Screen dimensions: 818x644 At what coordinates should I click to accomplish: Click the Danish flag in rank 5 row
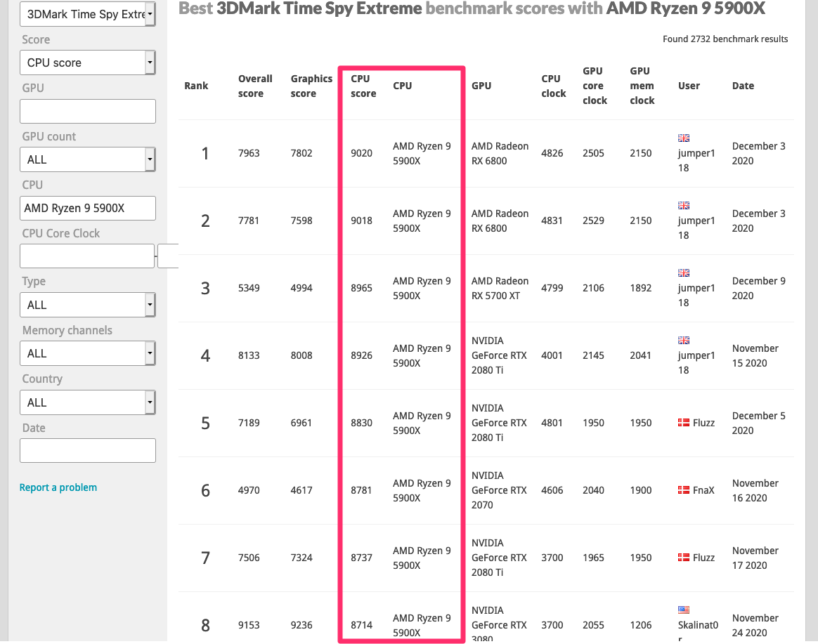click(x=683, y=423)
